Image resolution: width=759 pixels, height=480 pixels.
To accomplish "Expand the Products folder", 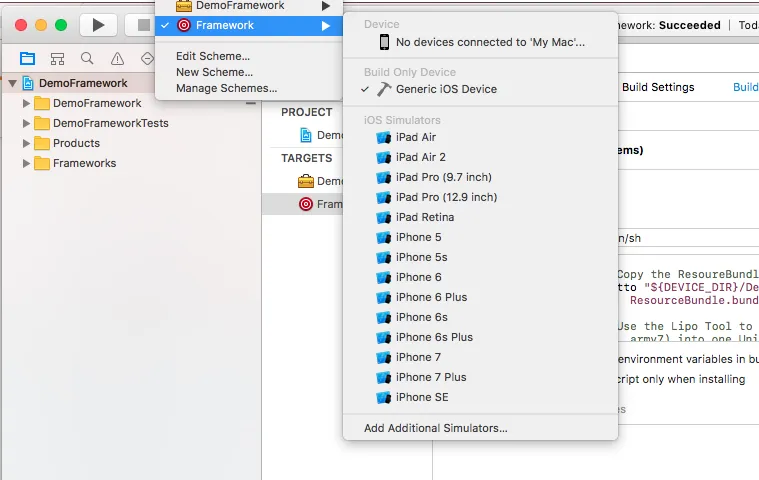I will [26, 143].
